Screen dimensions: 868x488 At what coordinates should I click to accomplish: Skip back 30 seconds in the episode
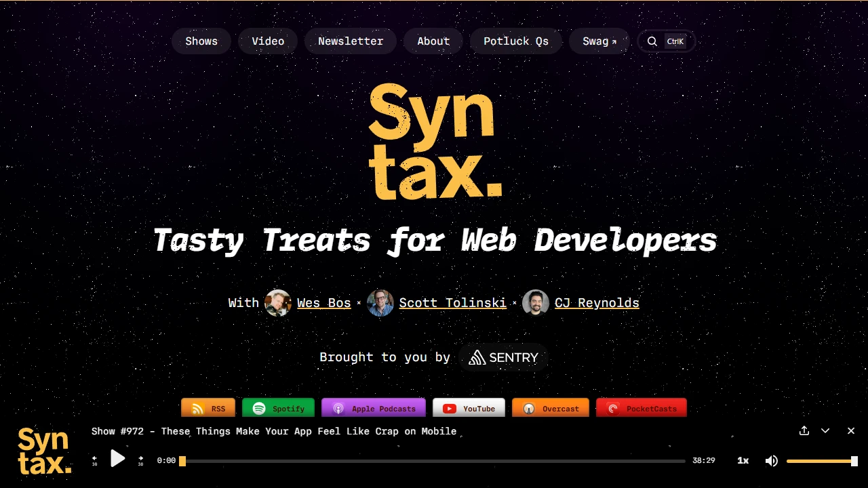(x=95, y=460)
